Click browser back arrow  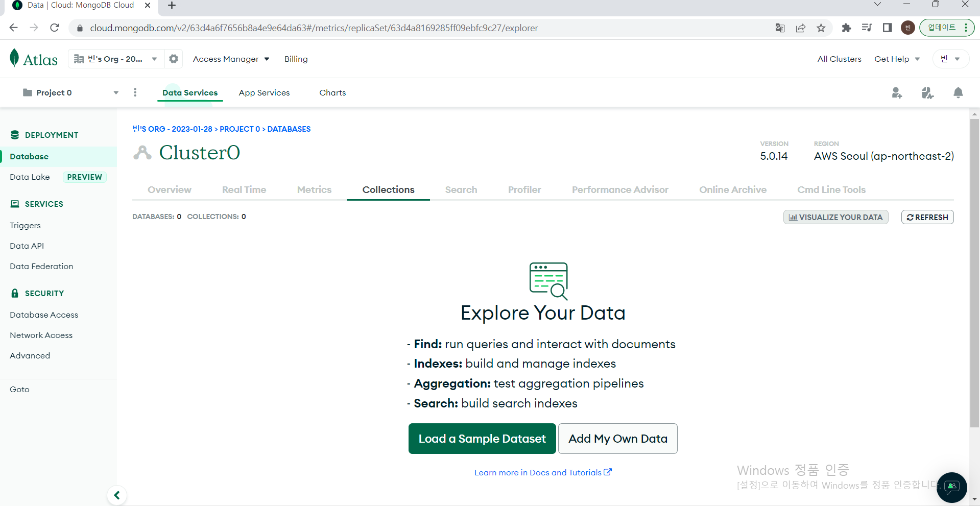(14, 28)
